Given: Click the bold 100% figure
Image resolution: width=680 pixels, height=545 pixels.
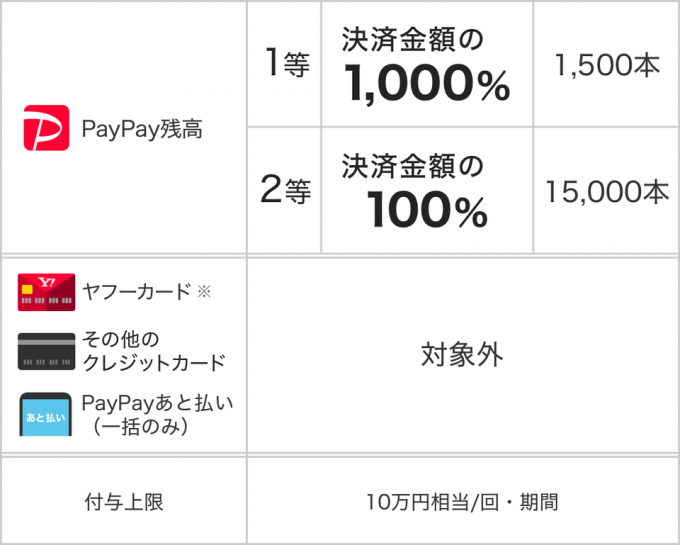Looking at the screenshot, I should tap(427, 210).
